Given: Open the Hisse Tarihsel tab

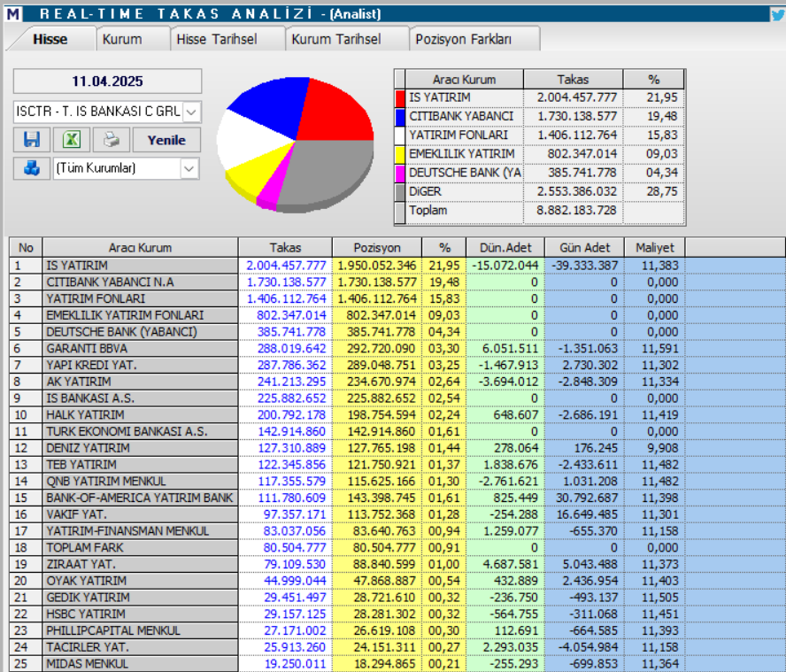Looking at the screenshot, I should pos(217,39).
